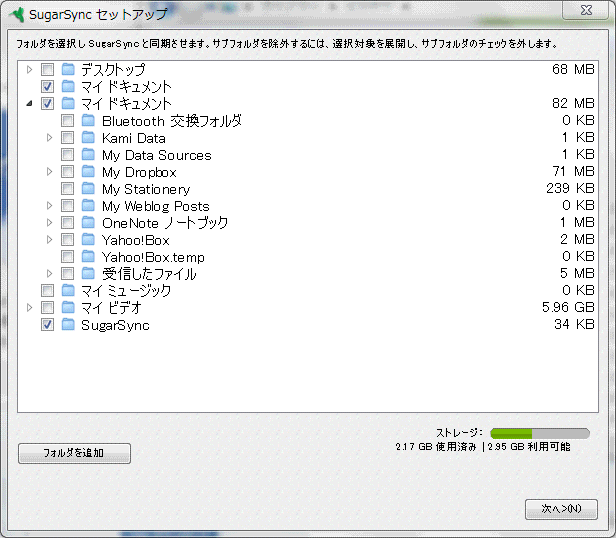This screenshot has height=538, width=616.
Task: Click the SugarSync hummingbird title bar icon
Action: click(17, 15)
